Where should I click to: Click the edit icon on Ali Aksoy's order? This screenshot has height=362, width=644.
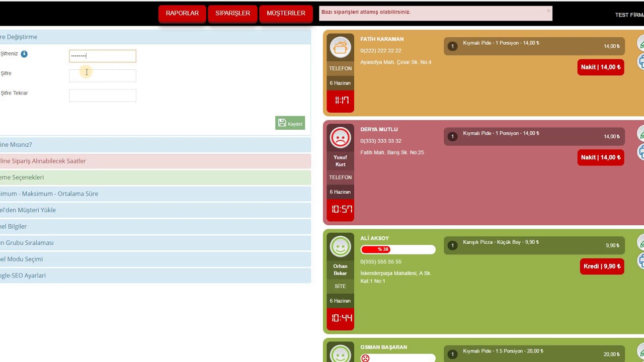(641, 243)
